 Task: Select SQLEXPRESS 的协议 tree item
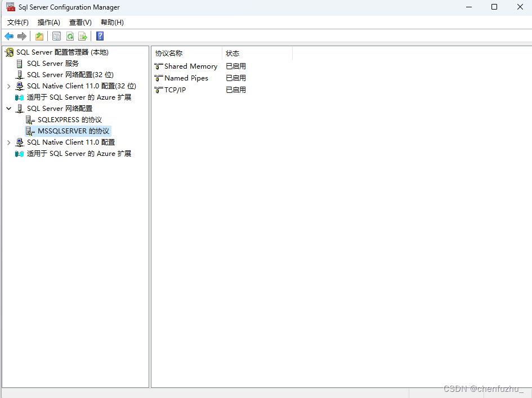pos(70,120)
